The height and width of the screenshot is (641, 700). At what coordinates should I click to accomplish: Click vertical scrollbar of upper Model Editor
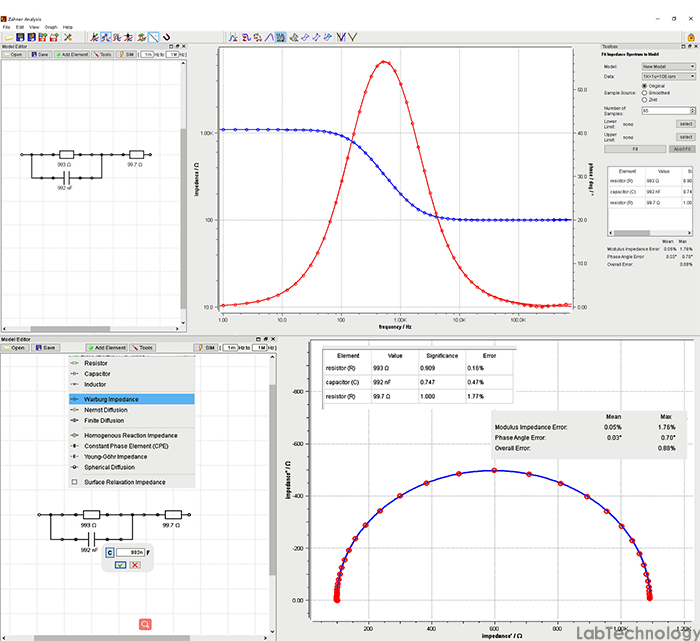pyautogui.click(x=183, y=219)
